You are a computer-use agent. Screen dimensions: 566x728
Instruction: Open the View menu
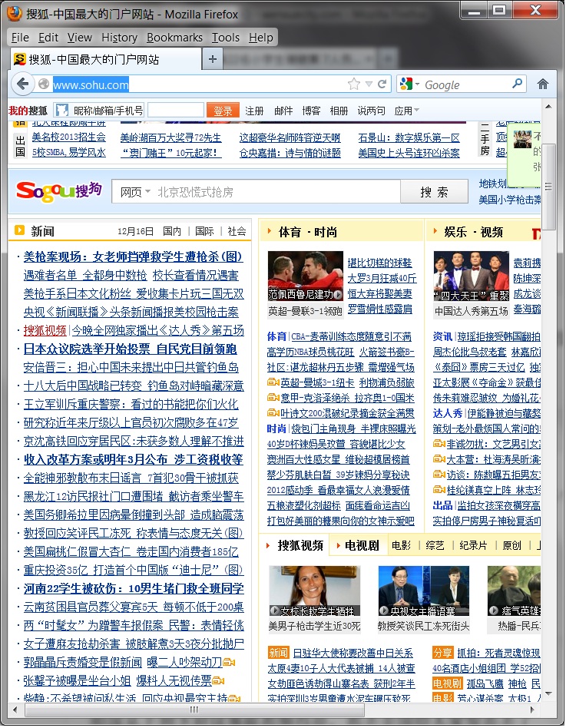pyautogui.click(x=79, y=37)
